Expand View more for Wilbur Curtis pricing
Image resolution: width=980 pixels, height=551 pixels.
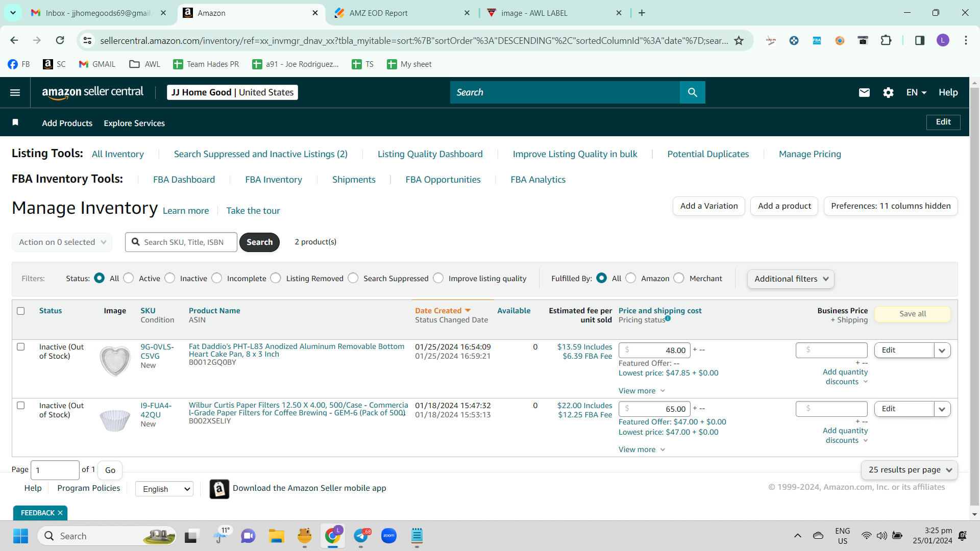click(642, 449)
